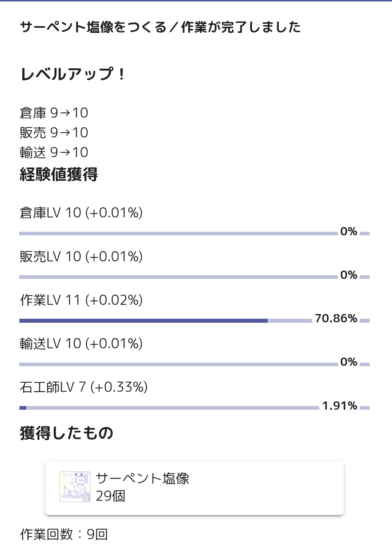Image resolution: width=392 pixels, height=549 pixels.
Task: Click the 作業回数：9回 text
Action: (x=64, y=534)
